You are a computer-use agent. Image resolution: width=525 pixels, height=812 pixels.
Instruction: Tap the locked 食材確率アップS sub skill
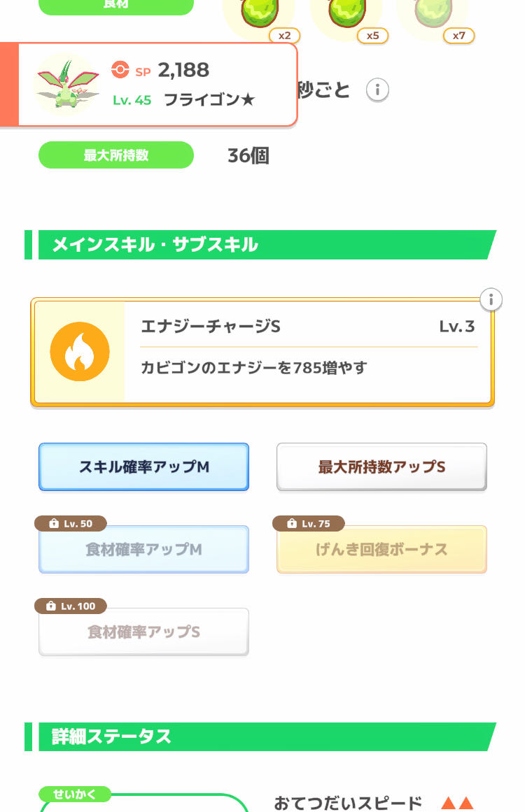point(143,632)
